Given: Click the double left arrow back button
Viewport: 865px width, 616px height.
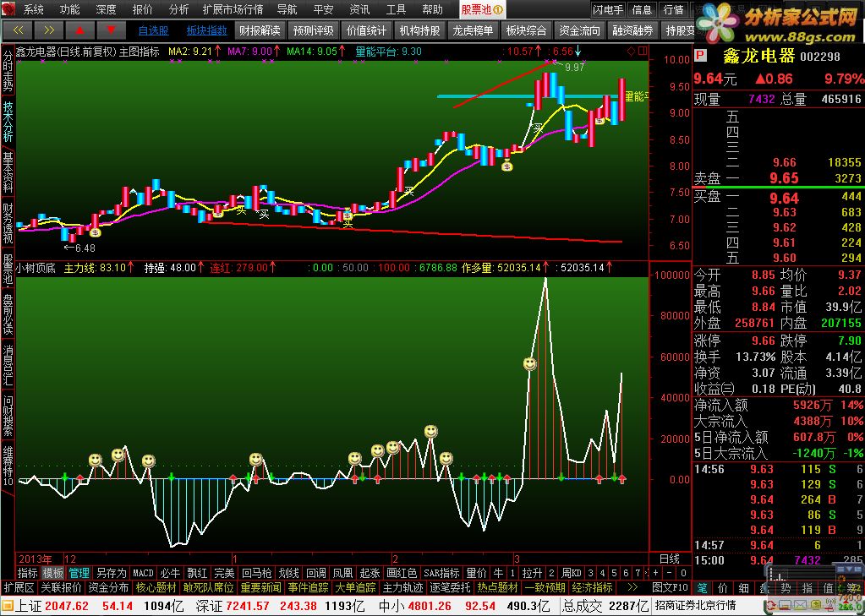Looking at the screenshot, I should click(x=18, y=30).
